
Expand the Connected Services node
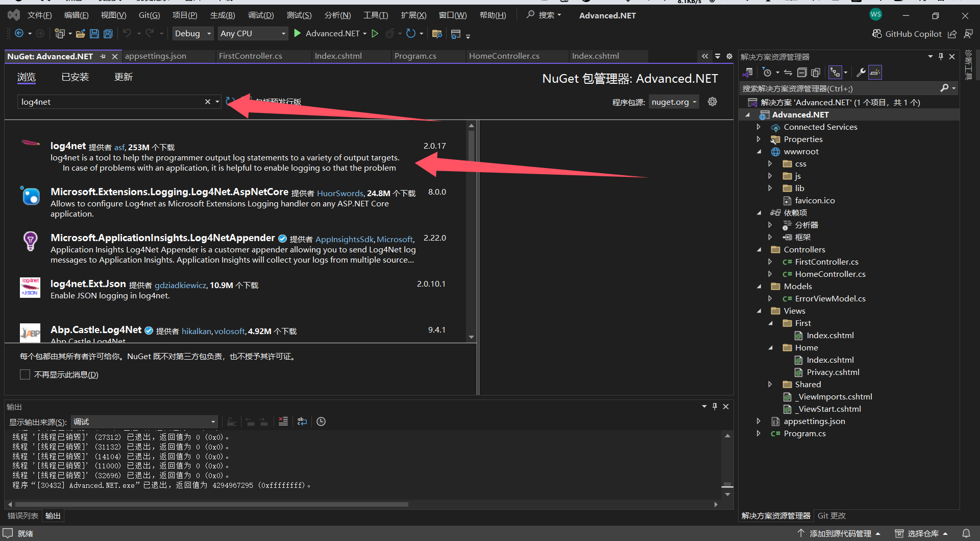tap(758, 127)
